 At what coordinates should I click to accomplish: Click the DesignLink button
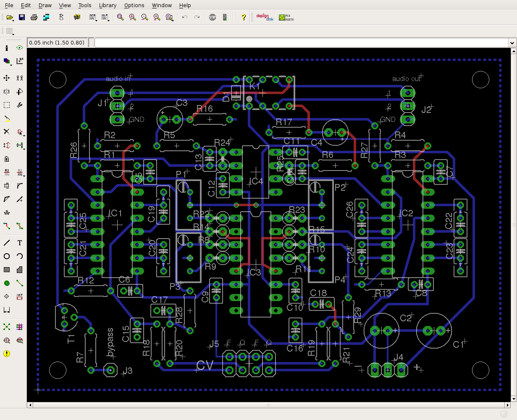[x=265, y=17]
